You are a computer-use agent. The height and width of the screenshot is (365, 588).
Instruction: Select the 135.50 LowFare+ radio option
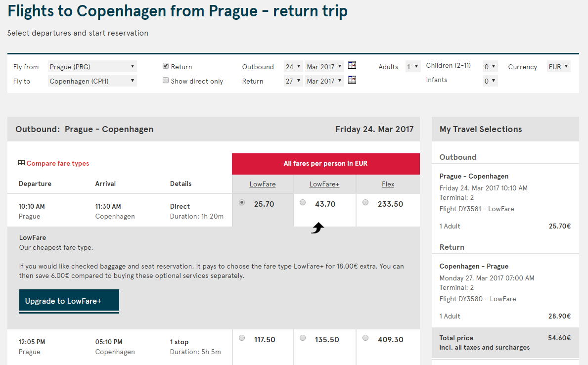tap(303, 338)
